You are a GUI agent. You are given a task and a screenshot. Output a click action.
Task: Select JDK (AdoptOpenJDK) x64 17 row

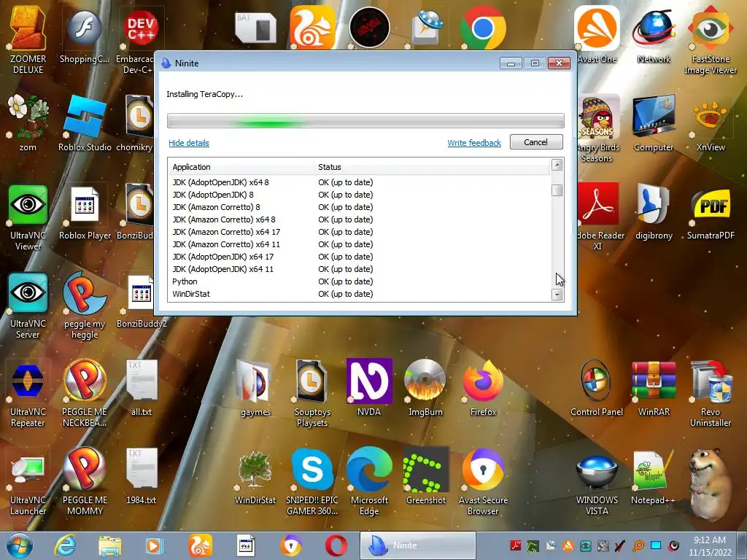(360, 257)
